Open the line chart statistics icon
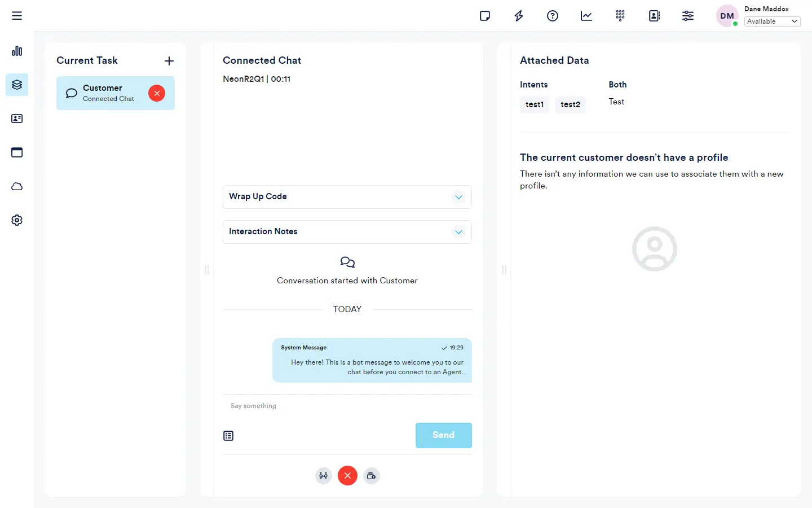 point(586,16)
